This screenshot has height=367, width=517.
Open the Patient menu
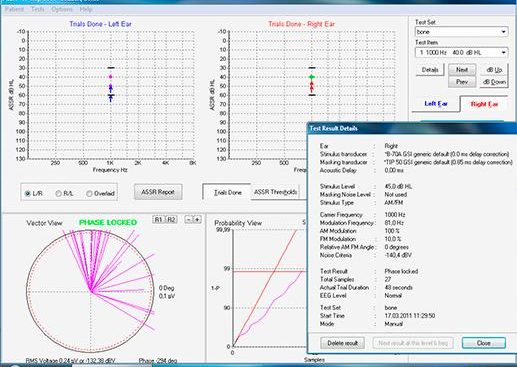(x=14, y=9)
